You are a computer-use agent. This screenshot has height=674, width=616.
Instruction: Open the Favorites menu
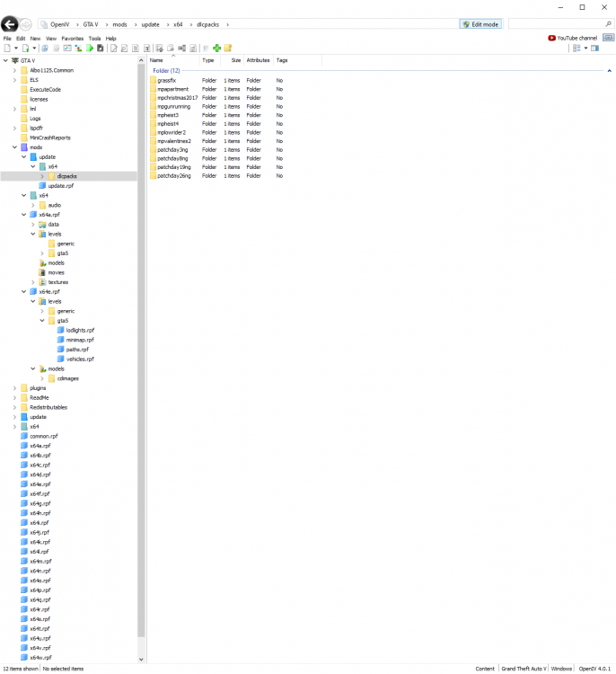pyautogui.click(x=72, y=39)
